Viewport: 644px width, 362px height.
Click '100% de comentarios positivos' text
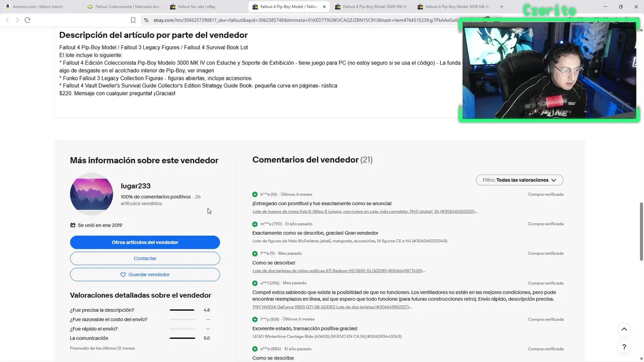click(x=155, y=197)
